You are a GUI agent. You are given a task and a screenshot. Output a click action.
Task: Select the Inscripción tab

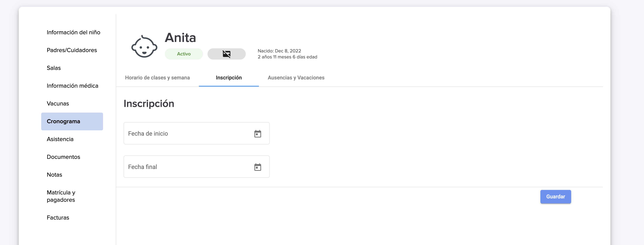click(x=229, y=78)
